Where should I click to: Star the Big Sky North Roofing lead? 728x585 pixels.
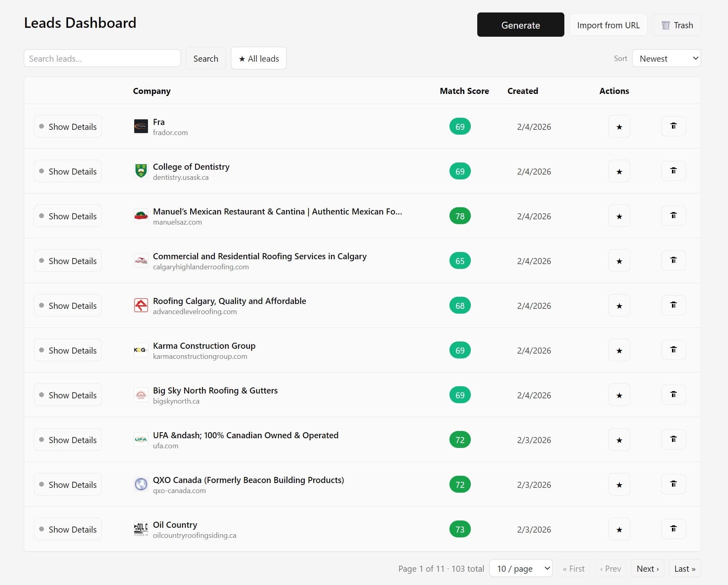click(x=619, y=395)
